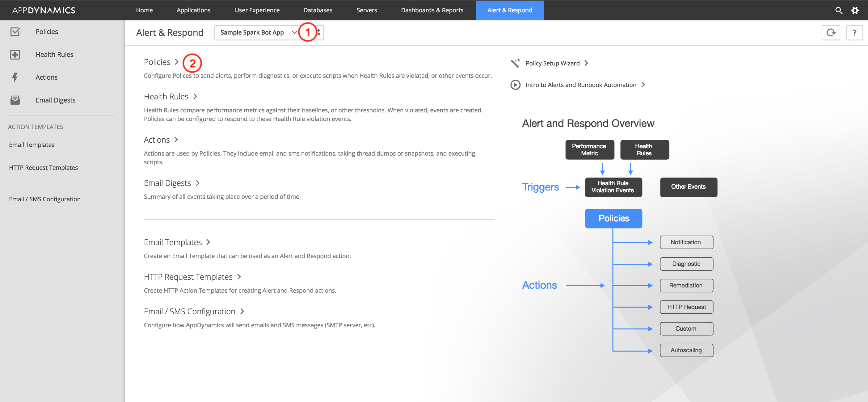
Task: Open the Databases tab
Action: pos(318,10)
